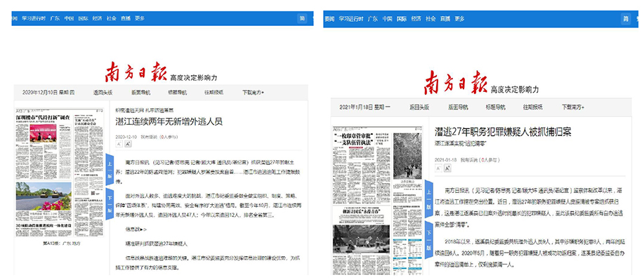Open 社会 in the 2021-01-18 page nav
Image resolution: width=644 pixels, height=280 pixels.
click(431, 19)
